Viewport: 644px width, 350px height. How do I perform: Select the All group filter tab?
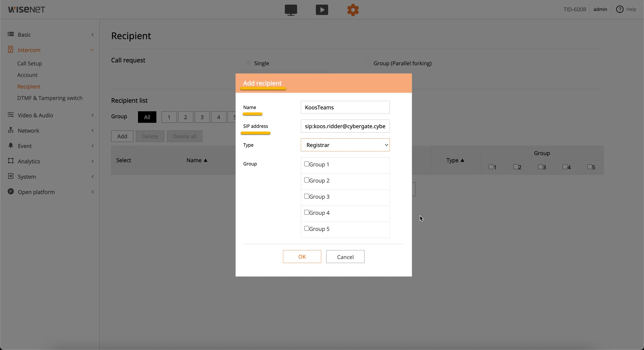pos(147,117)
